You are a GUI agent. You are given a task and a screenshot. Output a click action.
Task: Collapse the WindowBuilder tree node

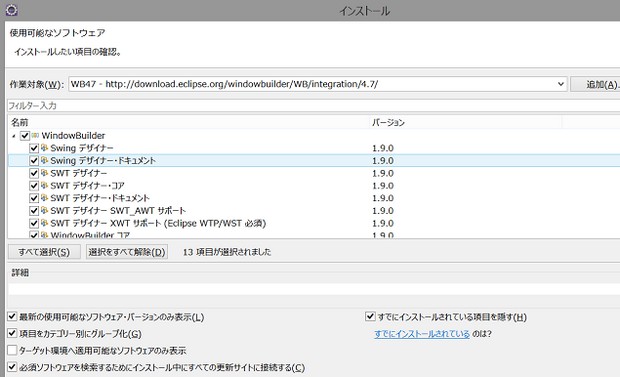14,136
